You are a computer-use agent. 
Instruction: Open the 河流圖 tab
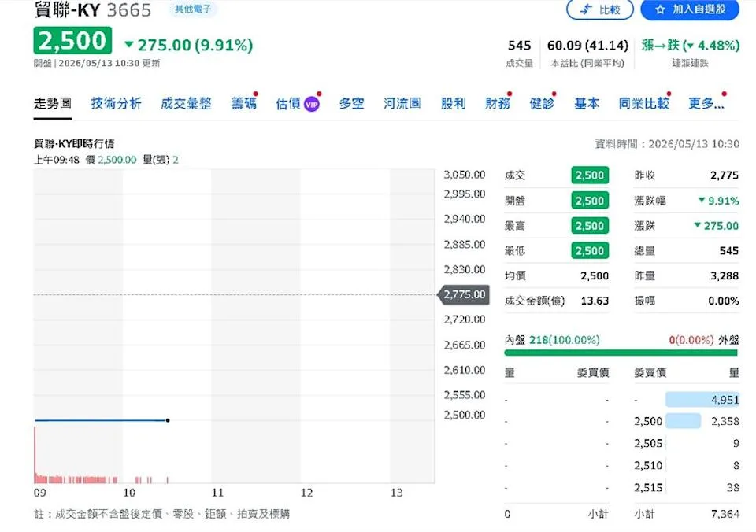[x=402, y=103]
